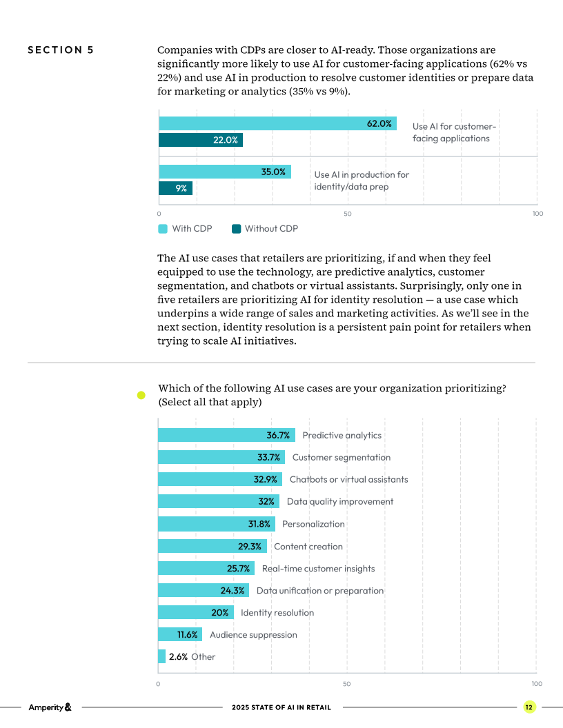The image size is (563, 728).
Task: Select the 35.0% identity/data prep bar
Action: point(224,172)
